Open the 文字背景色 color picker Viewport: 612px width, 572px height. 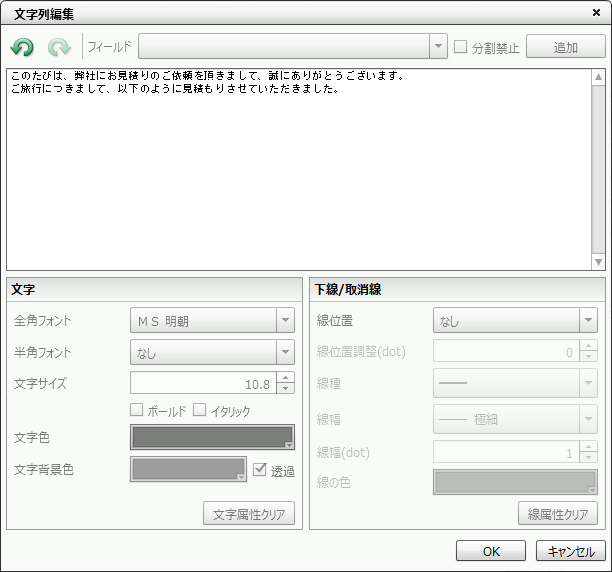(188, 469)
